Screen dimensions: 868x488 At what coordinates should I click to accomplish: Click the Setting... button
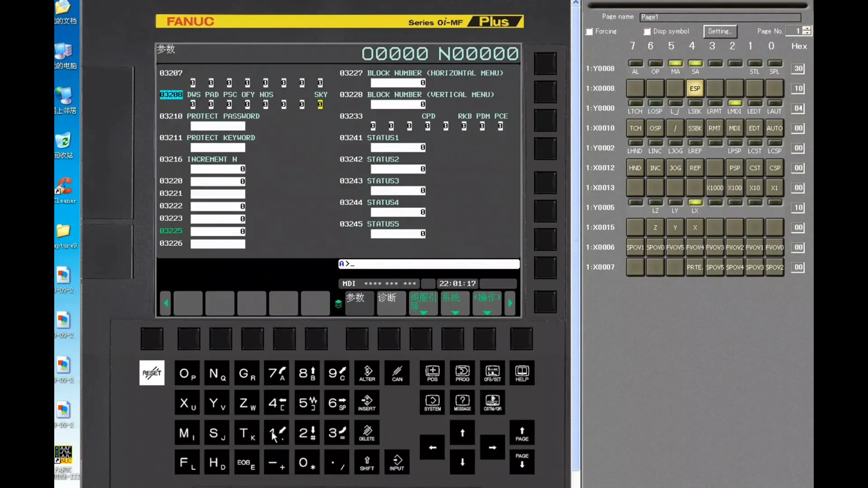[x=720, y=31]
